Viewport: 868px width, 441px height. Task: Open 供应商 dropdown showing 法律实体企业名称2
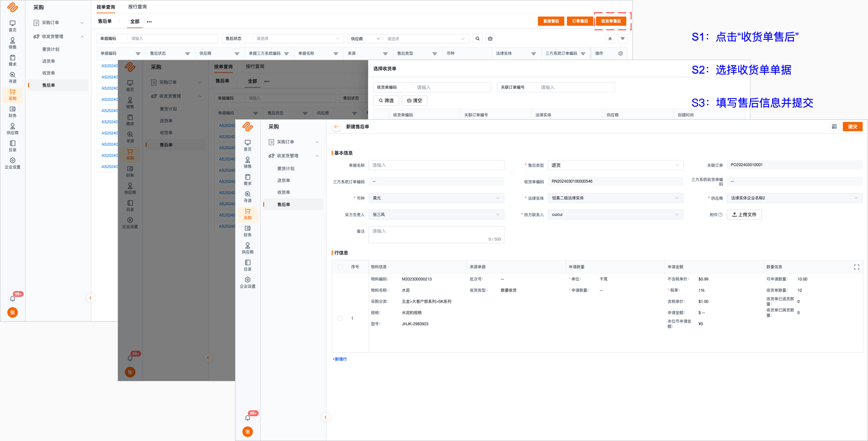click(x=794, y=198)
